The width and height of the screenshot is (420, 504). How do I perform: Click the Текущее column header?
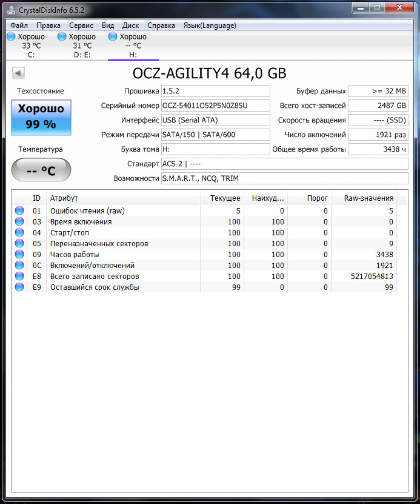coord(222,198)
